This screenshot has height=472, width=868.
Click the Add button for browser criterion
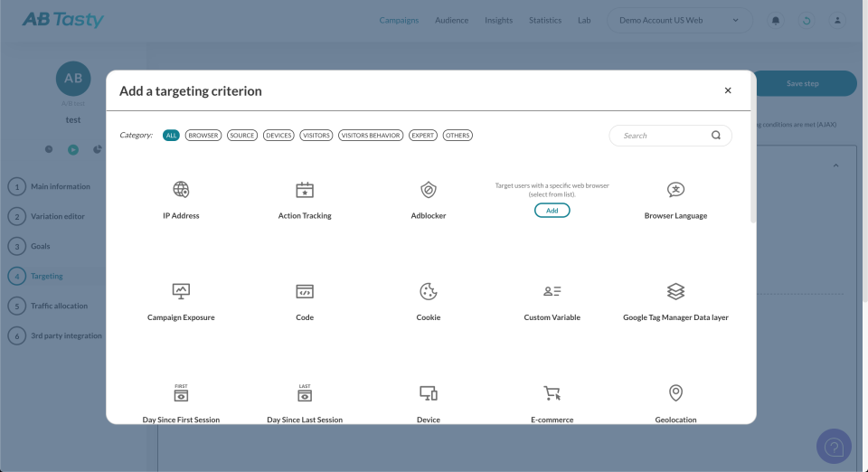click(552, 210)
